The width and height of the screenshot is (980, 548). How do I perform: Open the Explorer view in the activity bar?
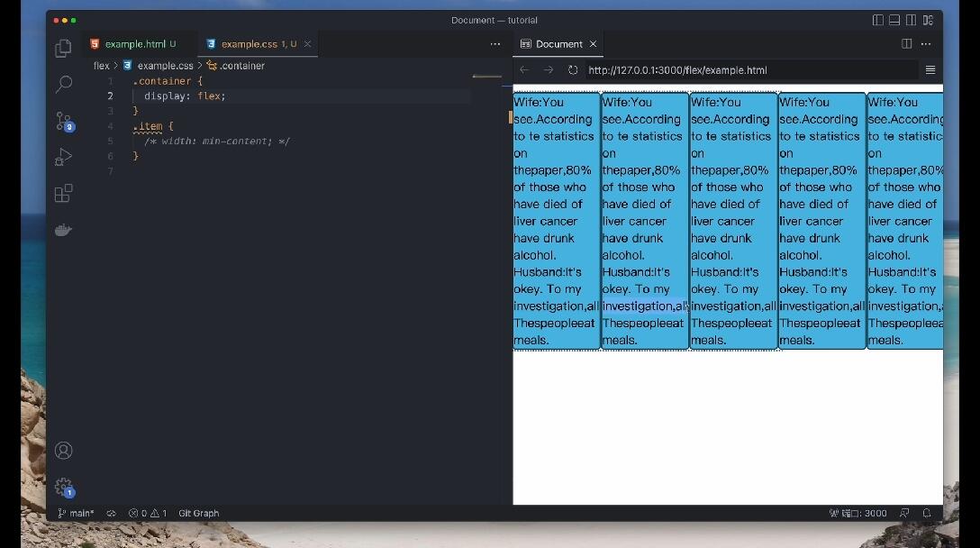[63, 48]
